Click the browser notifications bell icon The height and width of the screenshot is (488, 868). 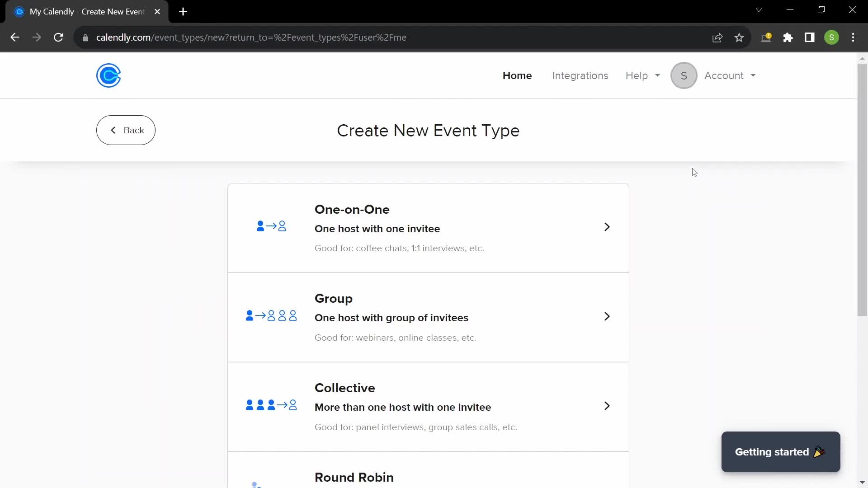[766, 37]
